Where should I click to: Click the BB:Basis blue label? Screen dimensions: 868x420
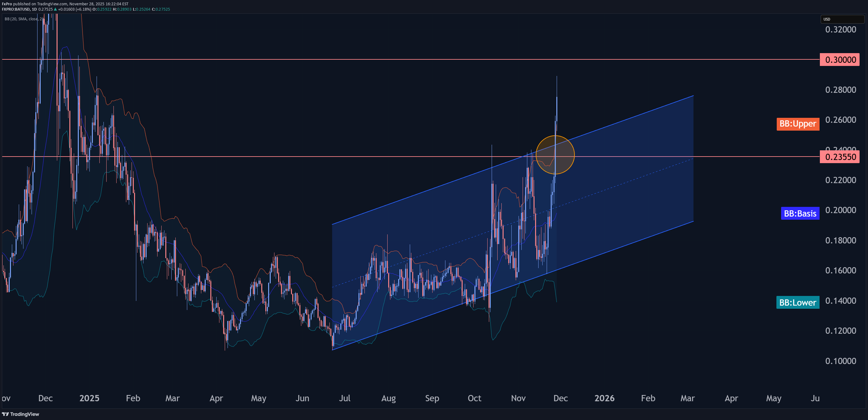point(800,213)
